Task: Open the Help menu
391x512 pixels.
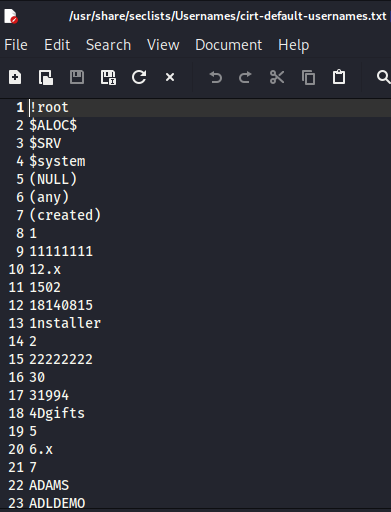Action: (294, 45)
